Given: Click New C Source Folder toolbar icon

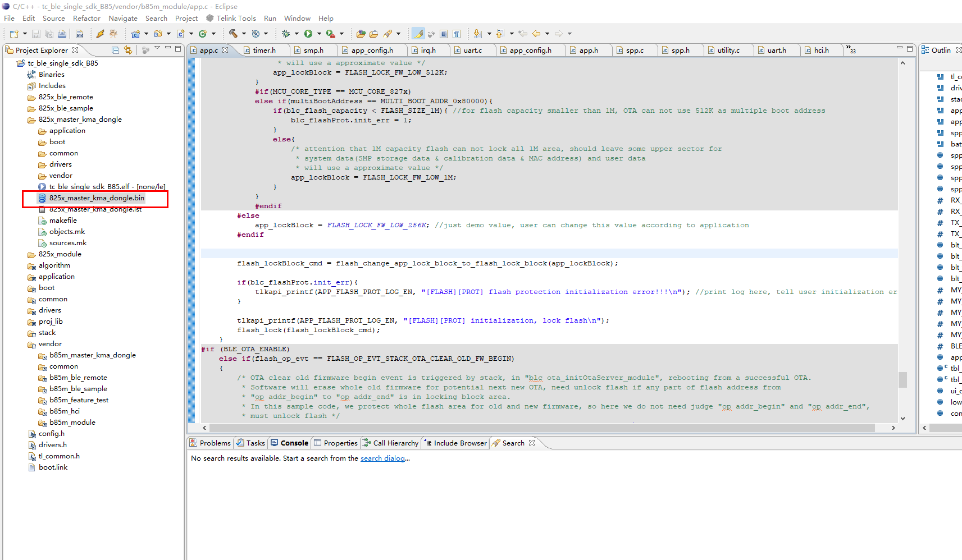Looking at the screenshot, I should [x=158, y=34].
